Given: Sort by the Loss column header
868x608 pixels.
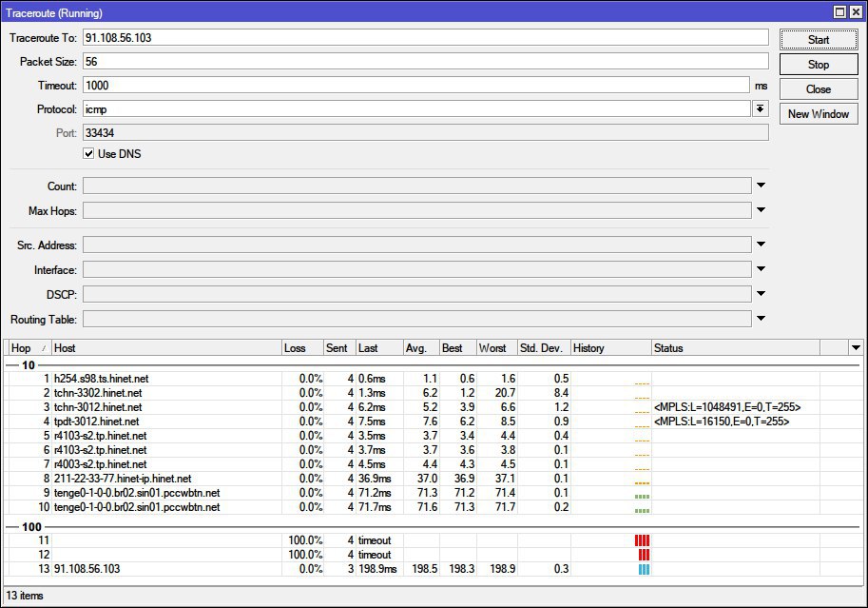Looking at the screenshot, I should pyautogui.click(x=302, y=348).
